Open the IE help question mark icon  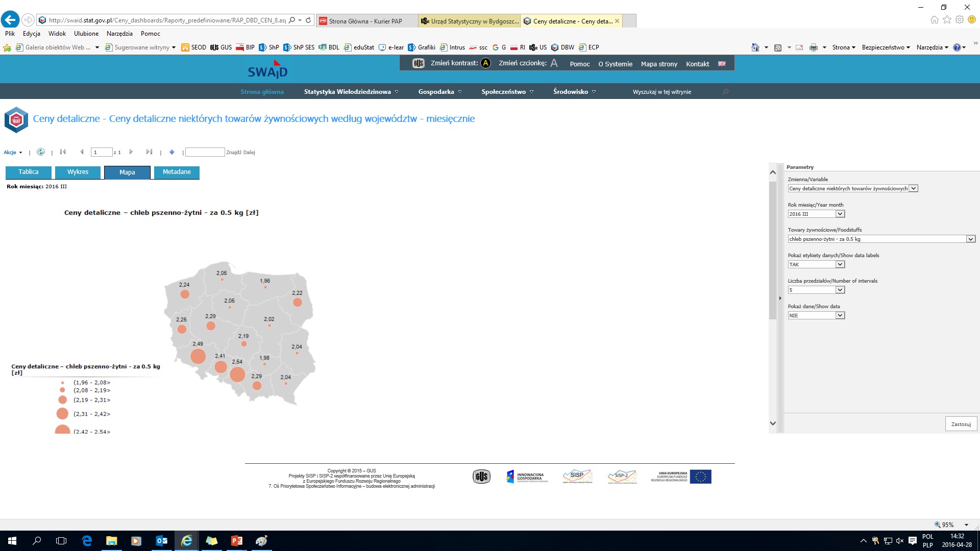coord(957,47)
